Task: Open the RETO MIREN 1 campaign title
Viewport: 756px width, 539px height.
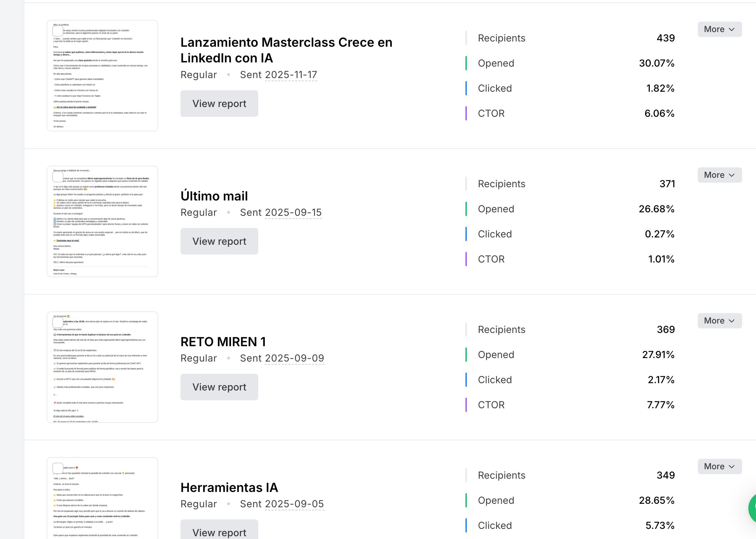Action: coord(223,342)
